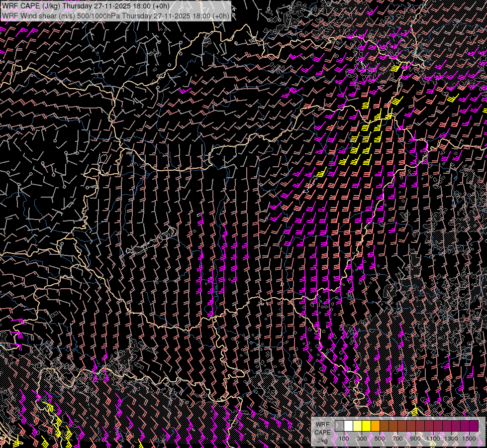Click the 700 label in the CAPE legend
Image resolution: width=487 pixels, height=448 pixels.
(x=397, y=439)
